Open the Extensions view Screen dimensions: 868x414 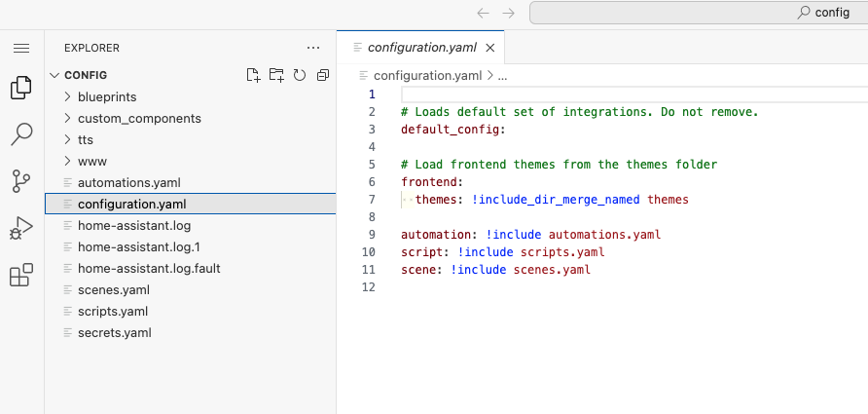[21, 275]
